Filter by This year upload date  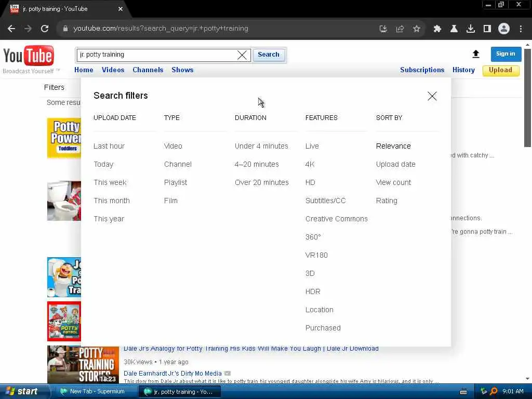pyautogui.click(x=109, y=219)
